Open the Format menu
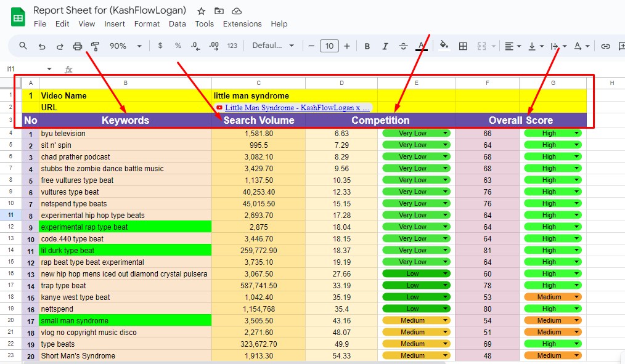Viewport: 625px width, 364px height. 147,24
